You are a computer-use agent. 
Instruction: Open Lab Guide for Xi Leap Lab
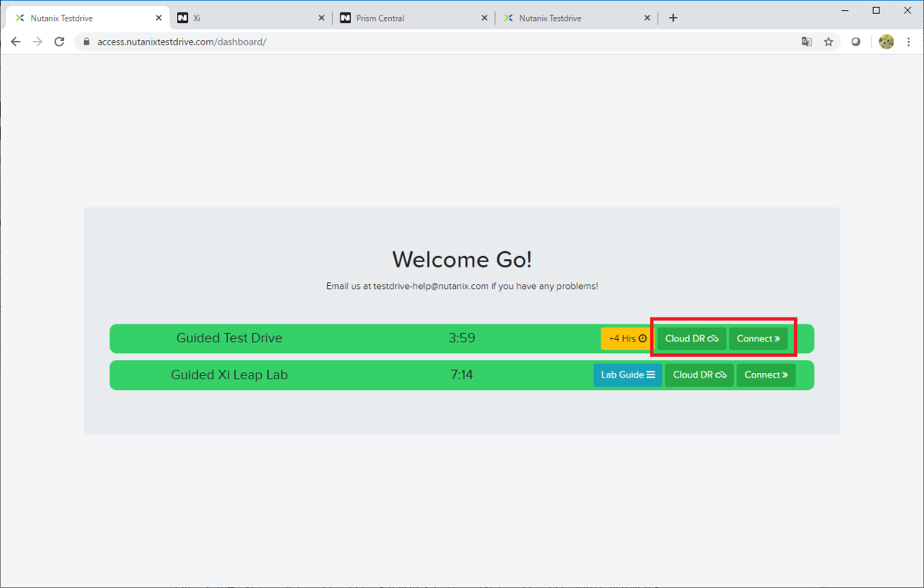tap(628, 375)
